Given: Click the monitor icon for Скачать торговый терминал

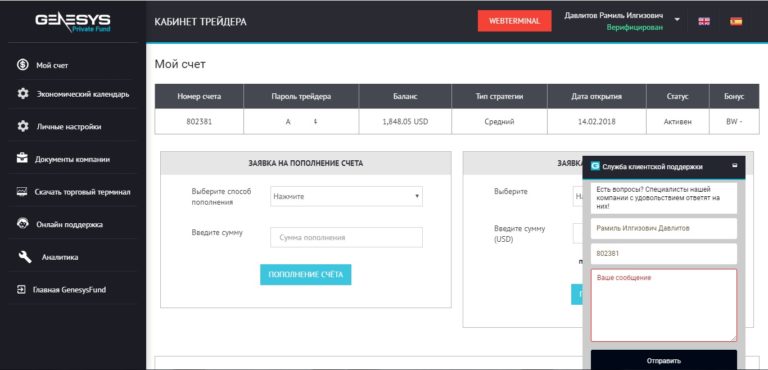Looking at the screenshot, I should (22, 192).
